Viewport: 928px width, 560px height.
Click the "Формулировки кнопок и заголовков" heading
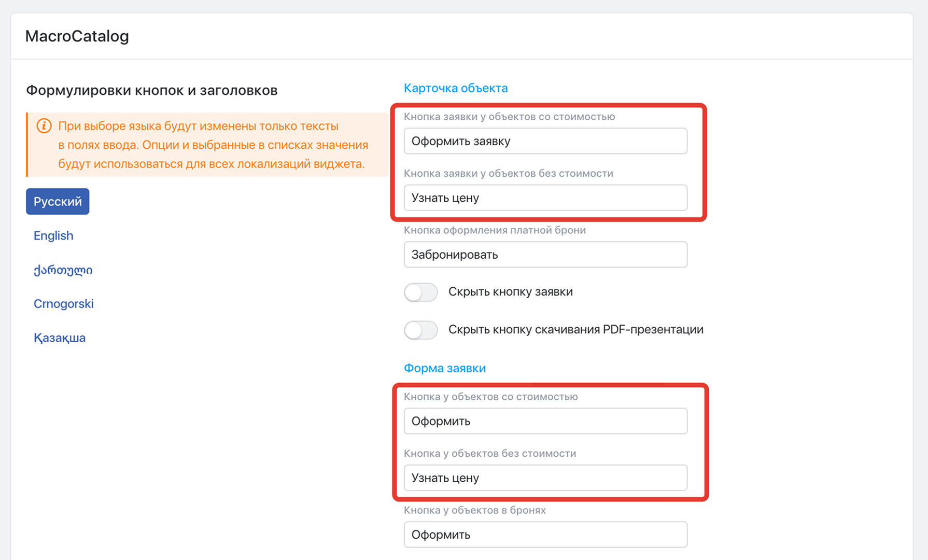pyautogui.click(x=152, y=90)
